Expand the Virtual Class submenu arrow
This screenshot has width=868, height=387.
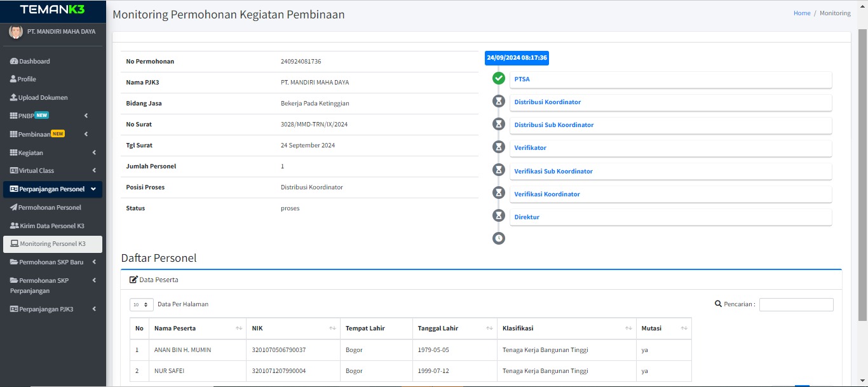94,170
